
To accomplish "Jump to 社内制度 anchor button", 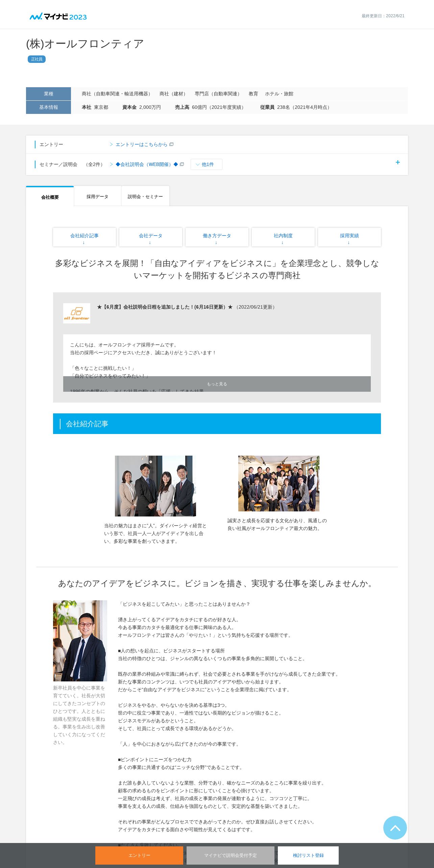I will (x=283, y=237).
